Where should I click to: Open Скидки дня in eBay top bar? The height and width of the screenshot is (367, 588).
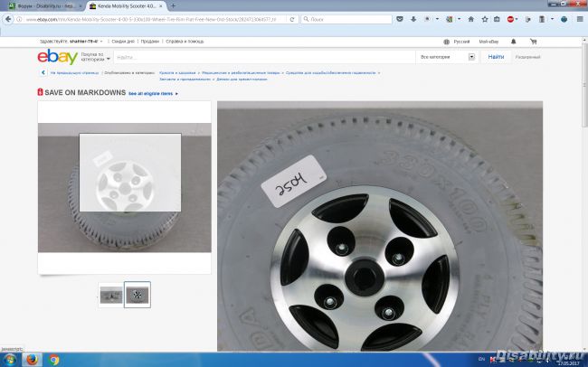[123, 42]
